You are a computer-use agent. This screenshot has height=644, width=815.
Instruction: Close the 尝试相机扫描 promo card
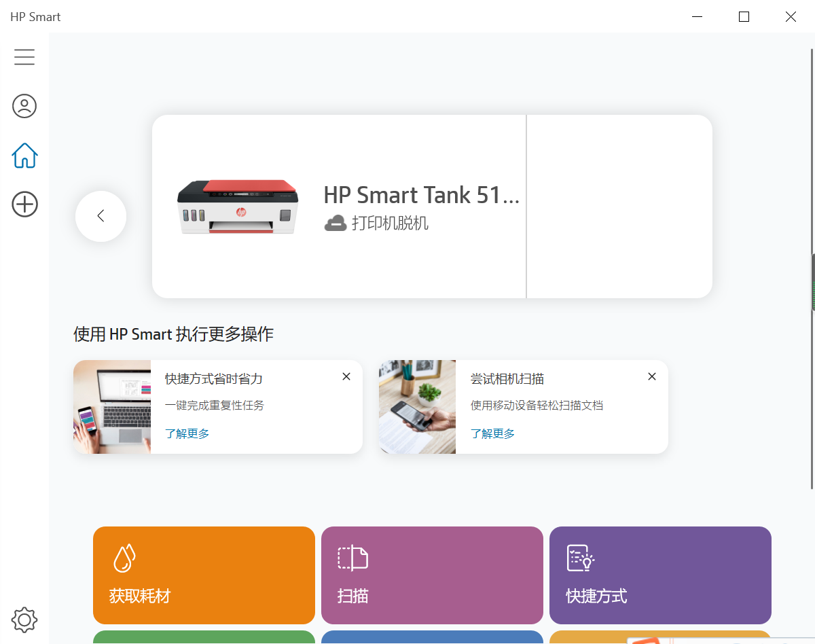pos(651,376)
